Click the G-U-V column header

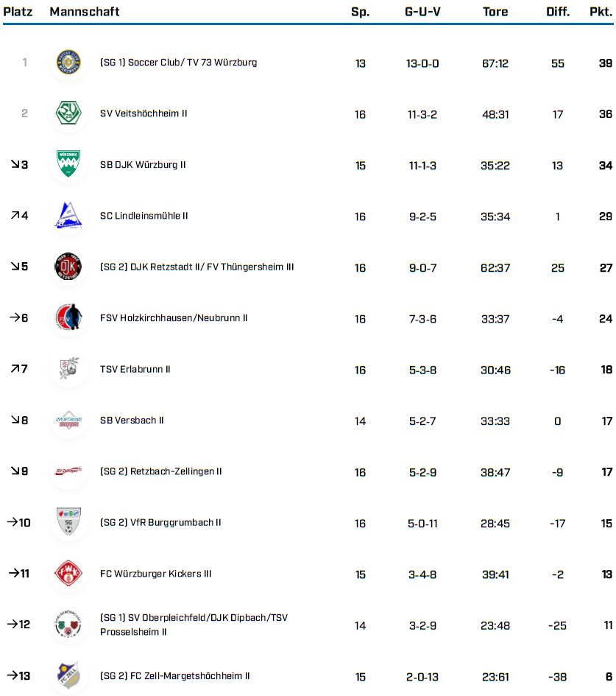click(422, 12)
